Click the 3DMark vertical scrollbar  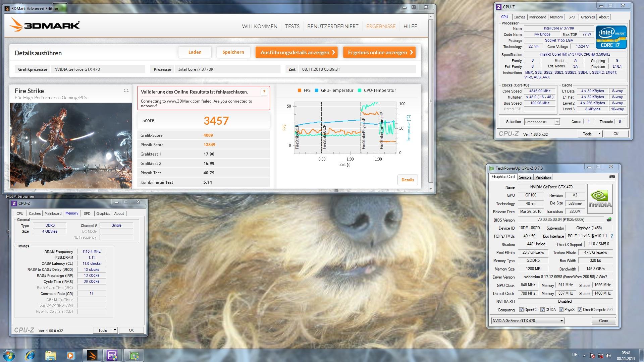431,101
